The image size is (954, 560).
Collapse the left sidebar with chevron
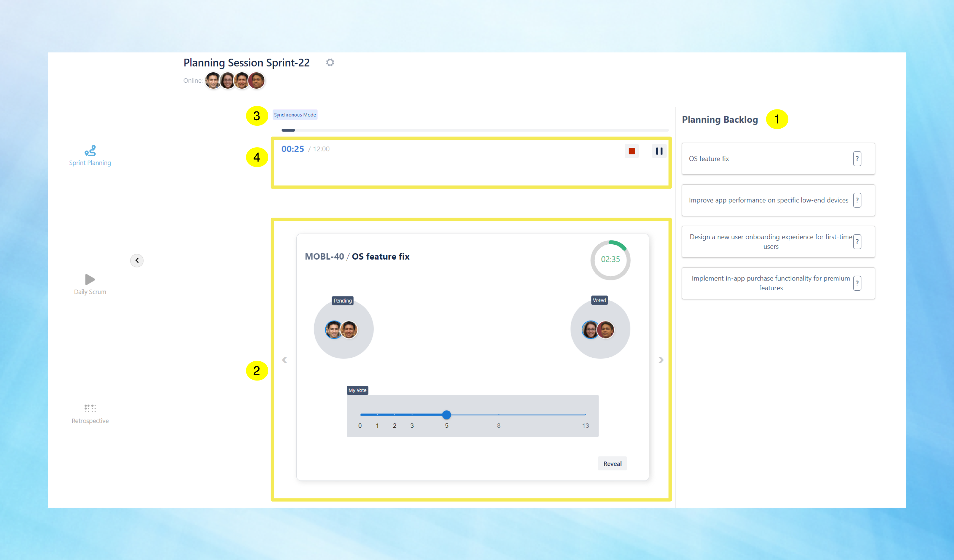coord(137,260)
